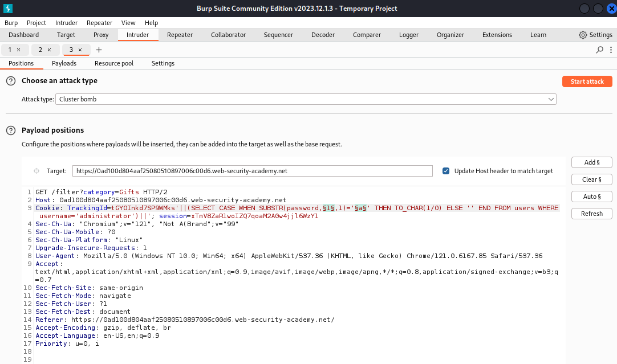This screenshot has height=364, width=617.
Task: Click the Upgrade-Insecure-Requests header line
Action: point(91,248)
